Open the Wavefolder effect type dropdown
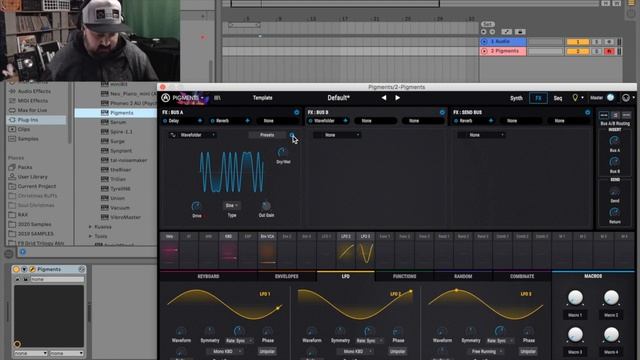Screen dimensions: 640x360 [198, 135]
